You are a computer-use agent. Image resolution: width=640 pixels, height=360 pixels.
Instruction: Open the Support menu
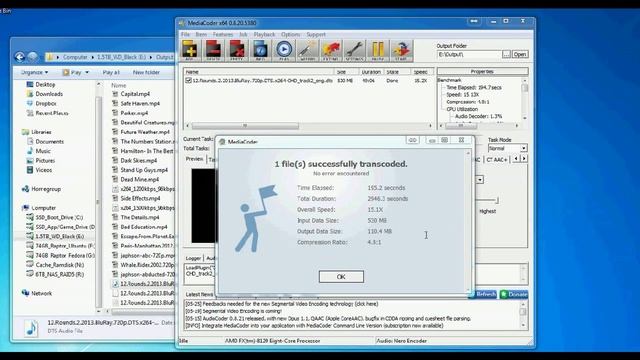[x=316, y=35]
